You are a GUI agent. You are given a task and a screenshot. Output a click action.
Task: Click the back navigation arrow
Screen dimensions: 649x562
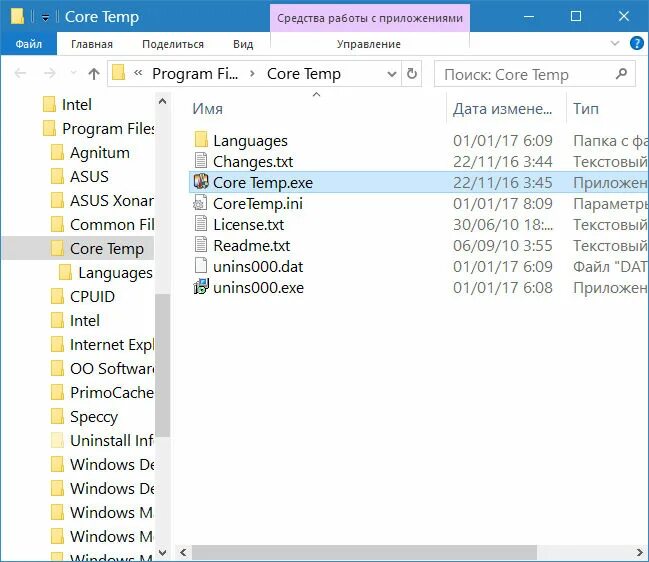tap(20, 74)
